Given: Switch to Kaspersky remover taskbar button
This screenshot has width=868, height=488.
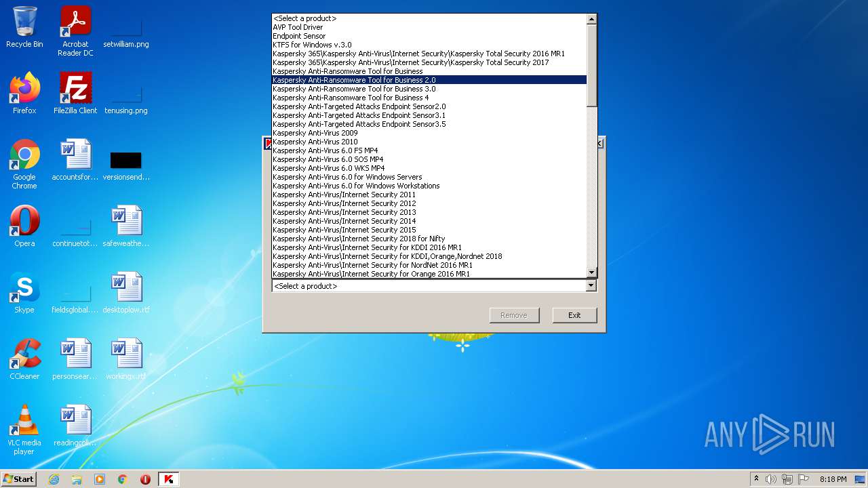Looking at the screenshot, I should 169,479.
